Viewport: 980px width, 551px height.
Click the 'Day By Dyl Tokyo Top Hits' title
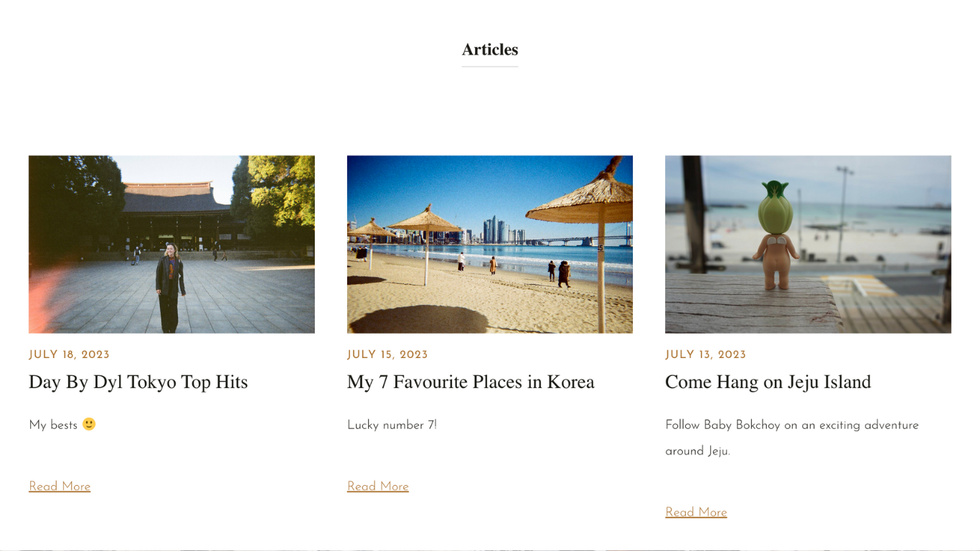(x=138, y=382)
